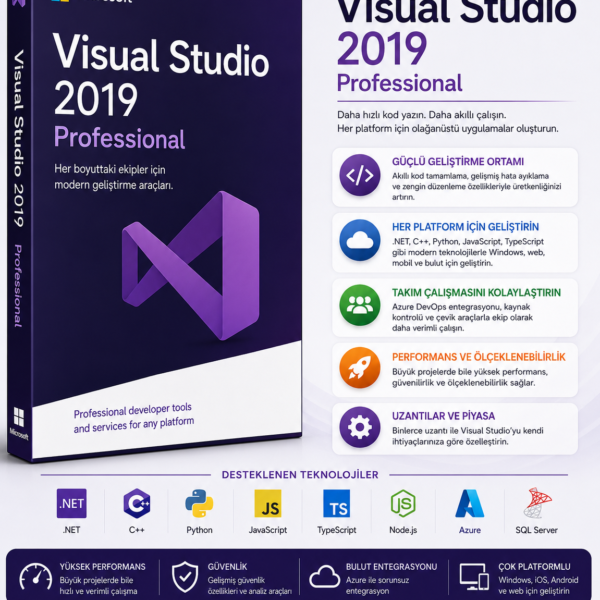Click the GÜVENLİK footer label
The image size is (600, 600).
(227, 567)
